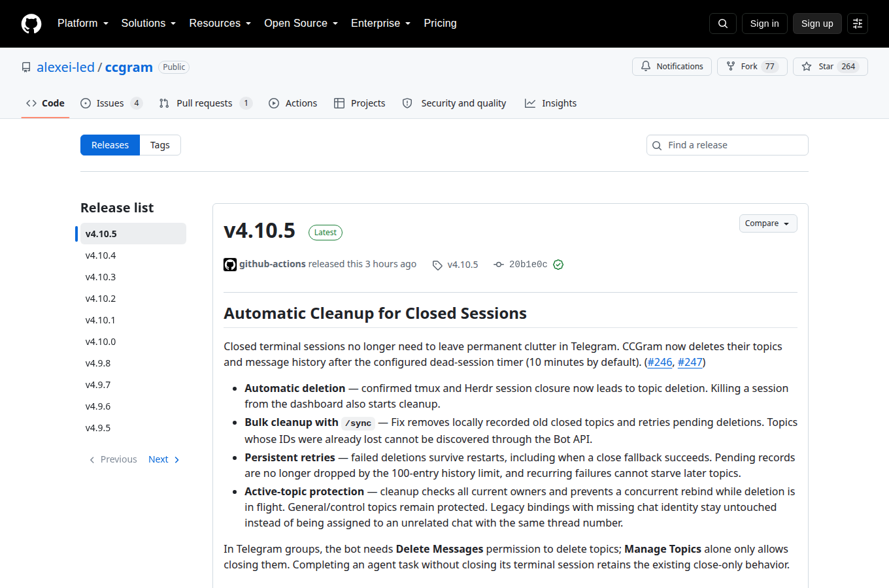Open referenced issue #247

[690, 362]
